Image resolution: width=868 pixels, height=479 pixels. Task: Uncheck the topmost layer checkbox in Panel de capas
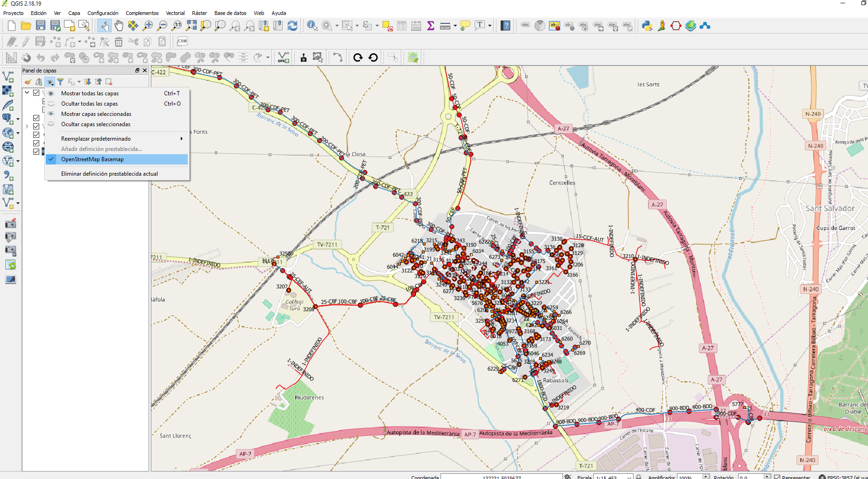point(36,93)
